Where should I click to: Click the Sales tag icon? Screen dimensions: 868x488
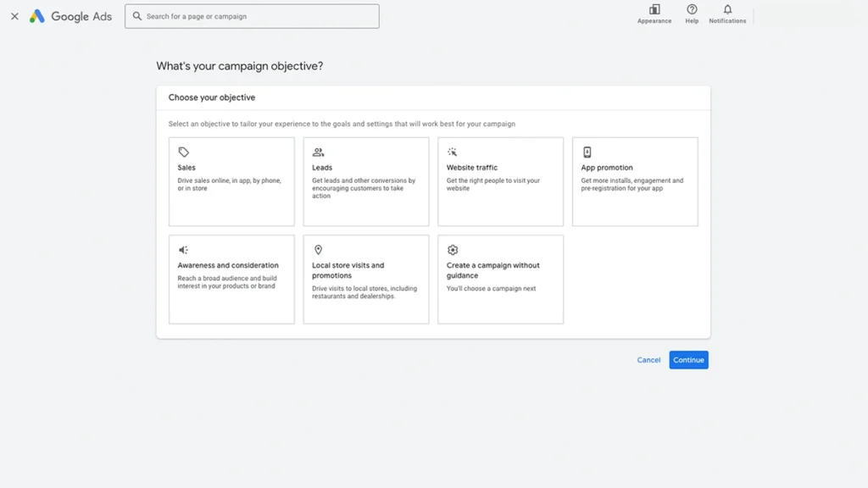183,152
